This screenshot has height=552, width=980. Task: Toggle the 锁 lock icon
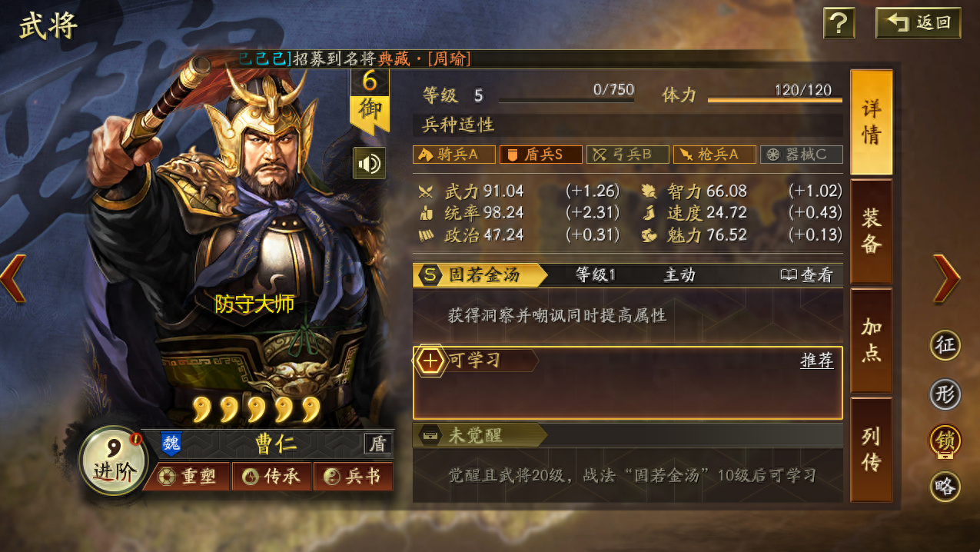click(x=945, y=441)
